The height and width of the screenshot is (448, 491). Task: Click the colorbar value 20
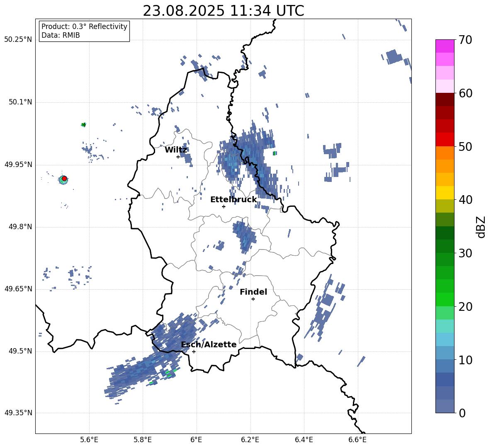pyautogui.click(x=465, y=307)
